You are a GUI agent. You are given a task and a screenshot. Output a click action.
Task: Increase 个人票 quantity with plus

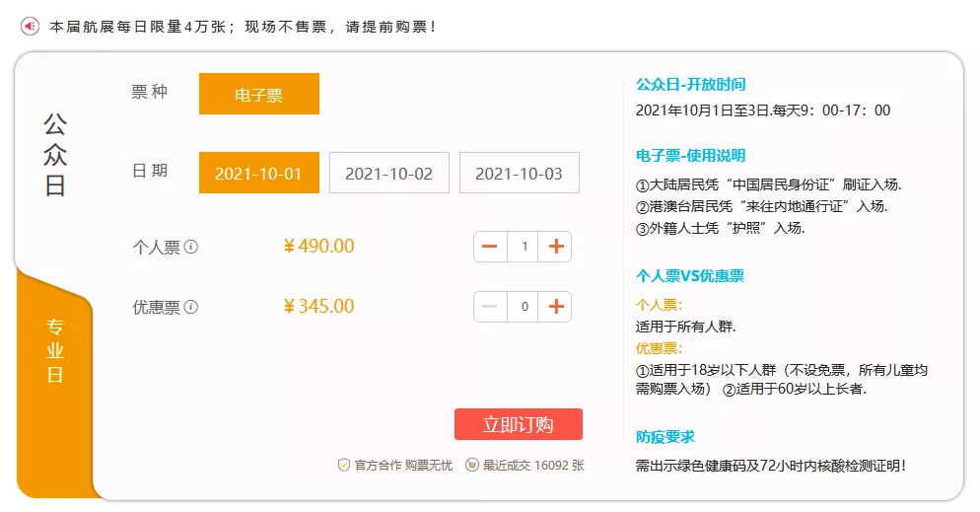click(x=556, y=247)
